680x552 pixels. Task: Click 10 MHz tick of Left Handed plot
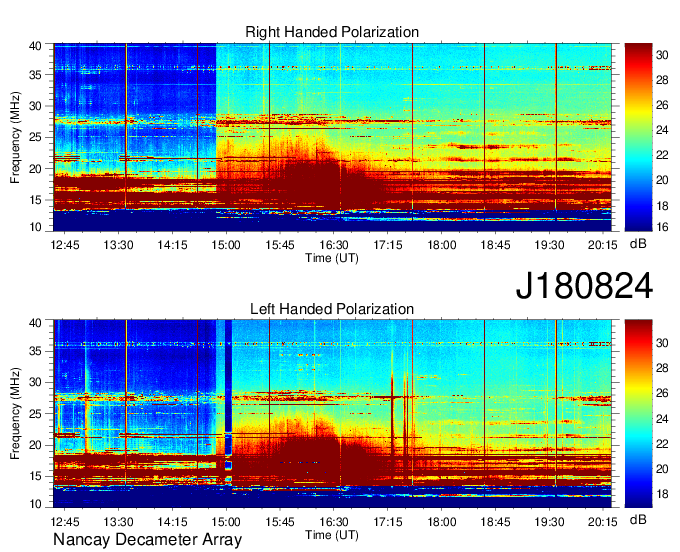pyautogui.click(x=35, y=503)
